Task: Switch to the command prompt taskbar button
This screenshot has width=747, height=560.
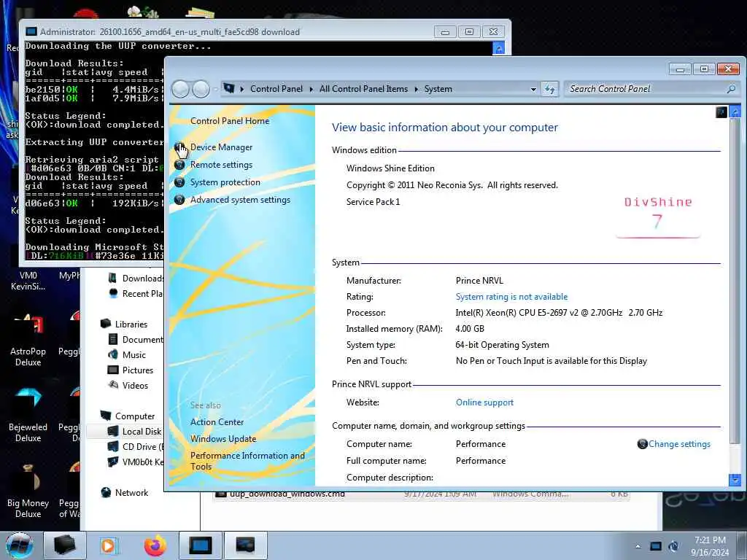Action: (x=200, y=545)
